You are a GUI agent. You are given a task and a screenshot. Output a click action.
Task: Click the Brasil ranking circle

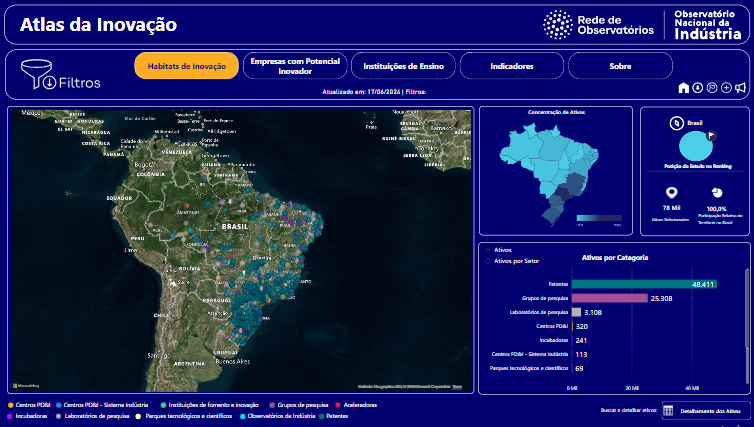(x=695, y=146)
